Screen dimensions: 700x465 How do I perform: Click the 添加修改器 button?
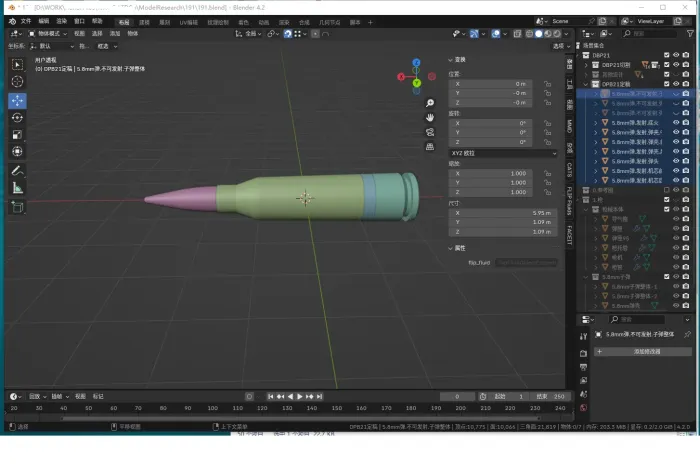642,352
